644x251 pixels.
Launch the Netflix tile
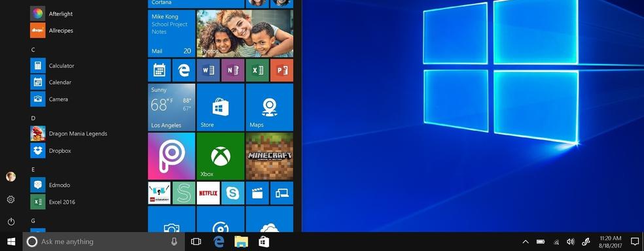[208, 193]
